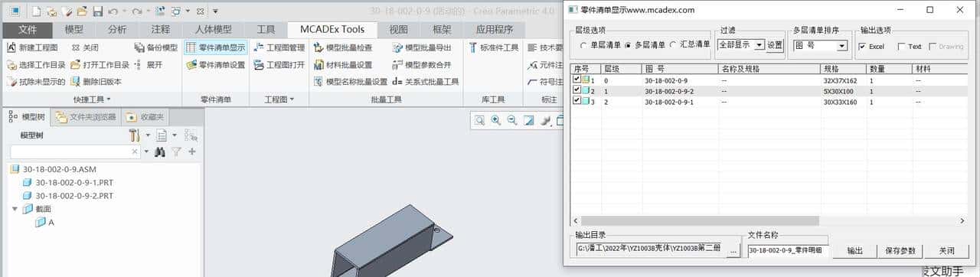Click the New file icon in quick access toolbar
Screen dimensions: 980x277
click(36, 11)
